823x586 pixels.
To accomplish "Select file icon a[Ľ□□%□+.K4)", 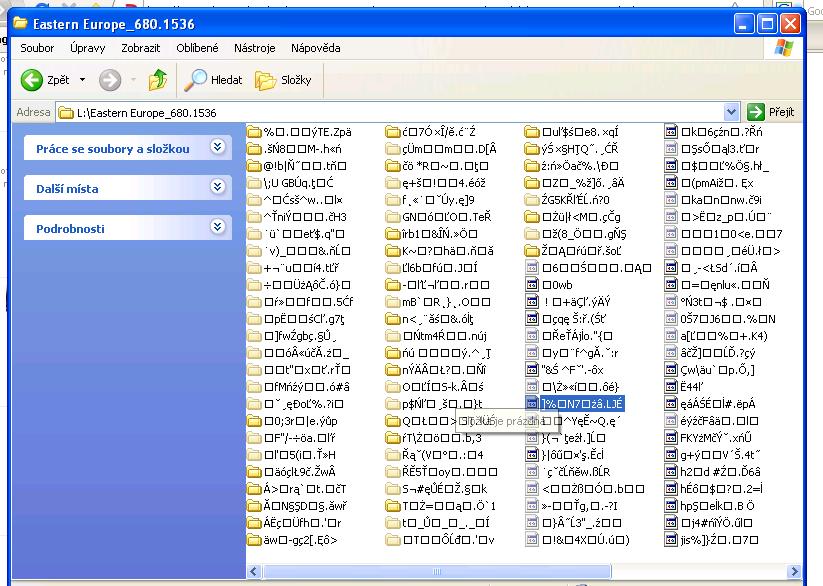I will pyautogui.click(x=671, y=336).
